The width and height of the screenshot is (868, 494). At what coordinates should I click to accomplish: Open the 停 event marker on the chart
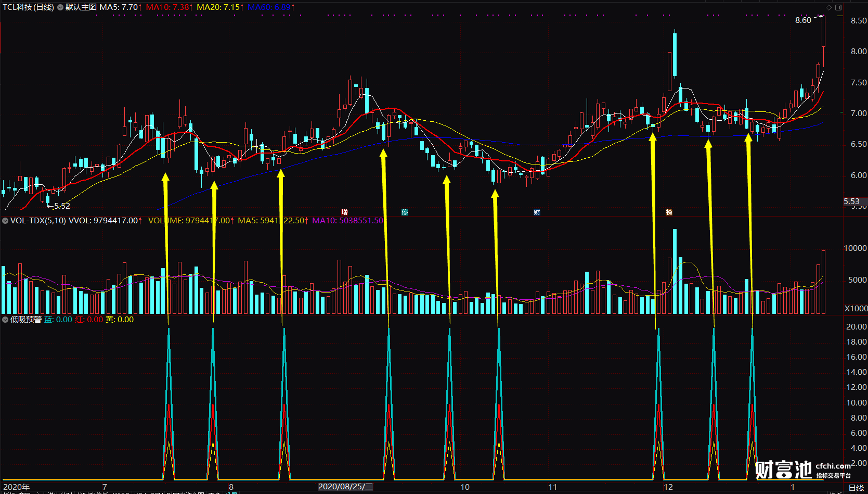[x=405, y=212]
